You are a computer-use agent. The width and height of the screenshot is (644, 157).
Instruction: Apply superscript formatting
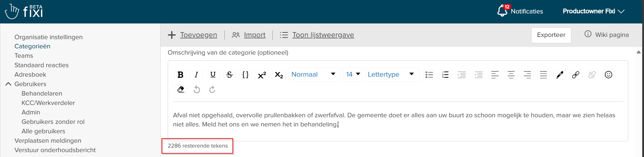tap(262, 75)
